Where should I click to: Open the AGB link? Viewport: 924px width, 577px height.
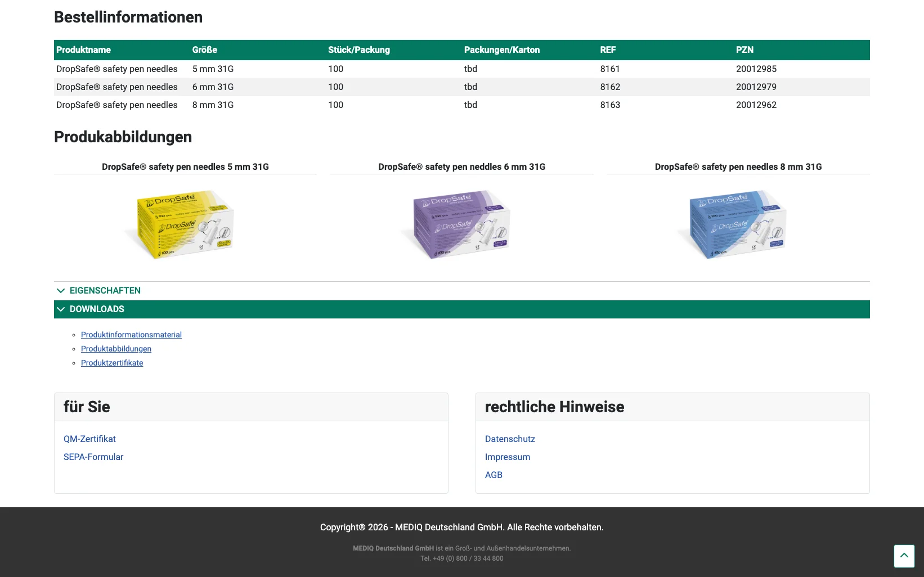(494, 475)
